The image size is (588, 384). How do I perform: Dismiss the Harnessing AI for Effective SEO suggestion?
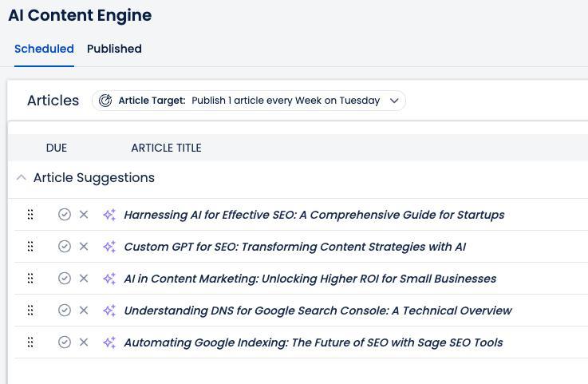tap(84, 215)
